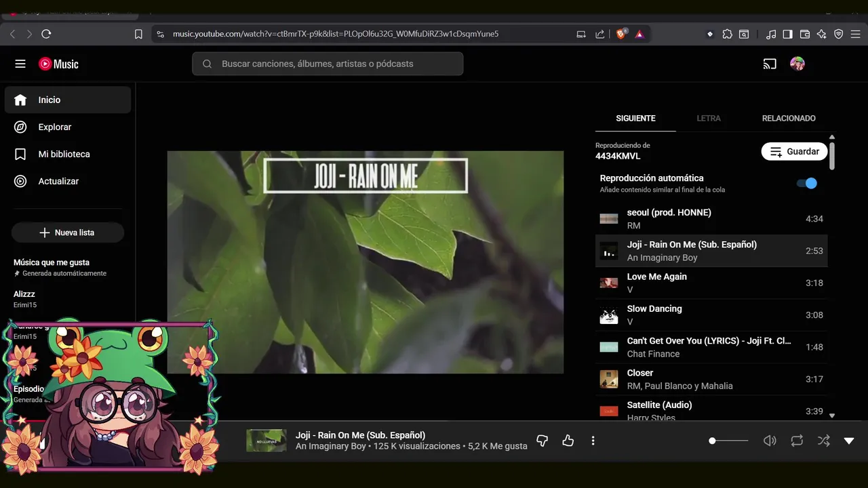The image size is (868, 488).
Task: Play seoul (prod. HONNE) from queue
Action: [711, 219]
